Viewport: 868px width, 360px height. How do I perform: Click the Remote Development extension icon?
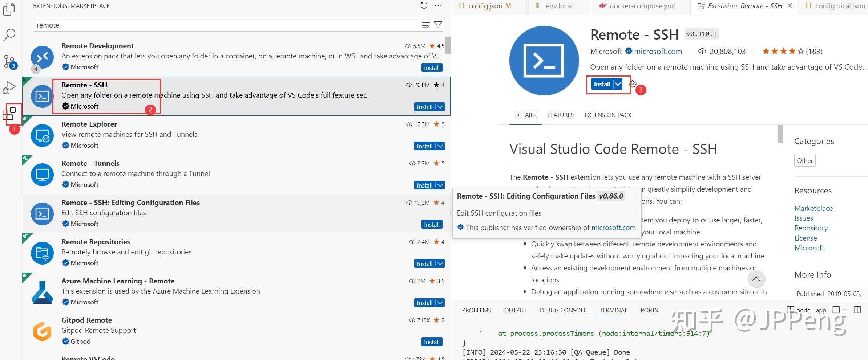(42, 57)
